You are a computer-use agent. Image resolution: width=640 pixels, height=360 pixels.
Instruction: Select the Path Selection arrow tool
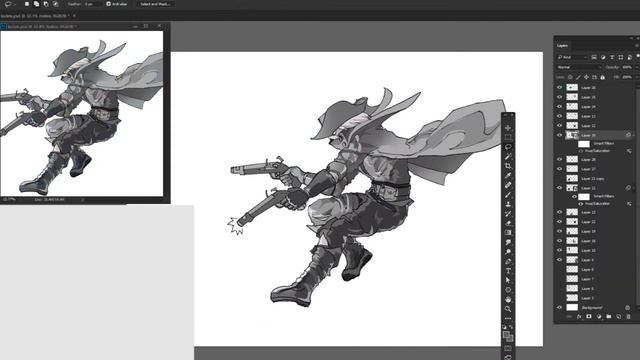pos(508,280)
